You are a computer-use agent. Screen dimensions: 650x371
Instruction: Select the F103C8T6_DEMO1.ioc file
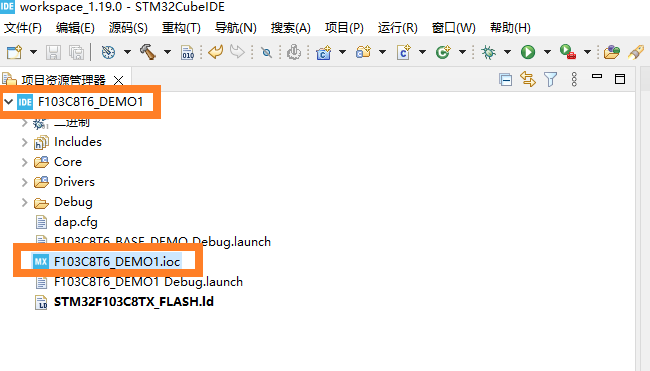click(x=117, y=262)
